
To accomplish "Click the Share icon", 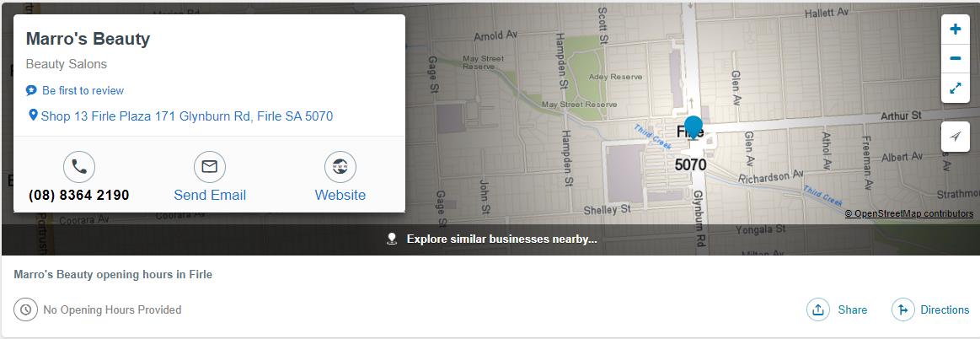I will [x=818, y=309].
